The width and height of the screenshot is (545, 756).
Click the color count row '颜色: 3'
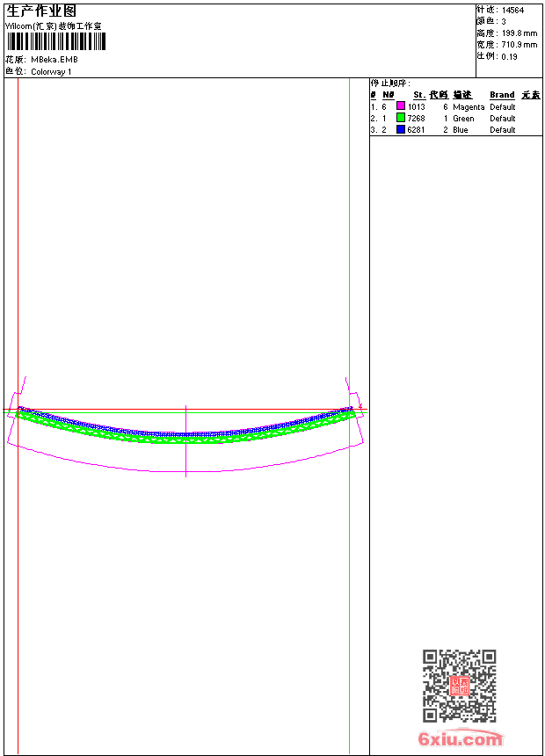click(491, 22)
